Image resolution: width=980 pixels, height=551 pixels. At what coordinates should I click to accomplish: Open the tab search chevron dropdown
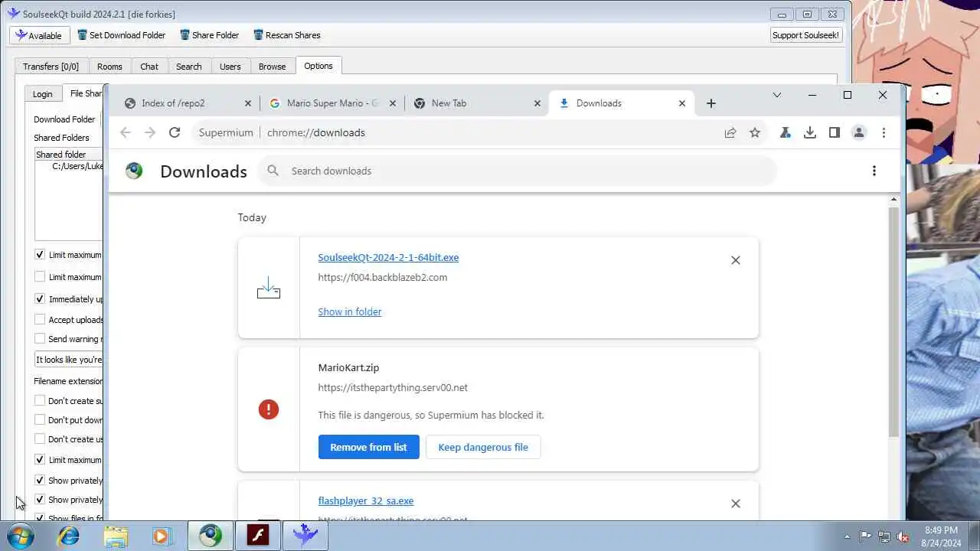[x=777, y=95]
